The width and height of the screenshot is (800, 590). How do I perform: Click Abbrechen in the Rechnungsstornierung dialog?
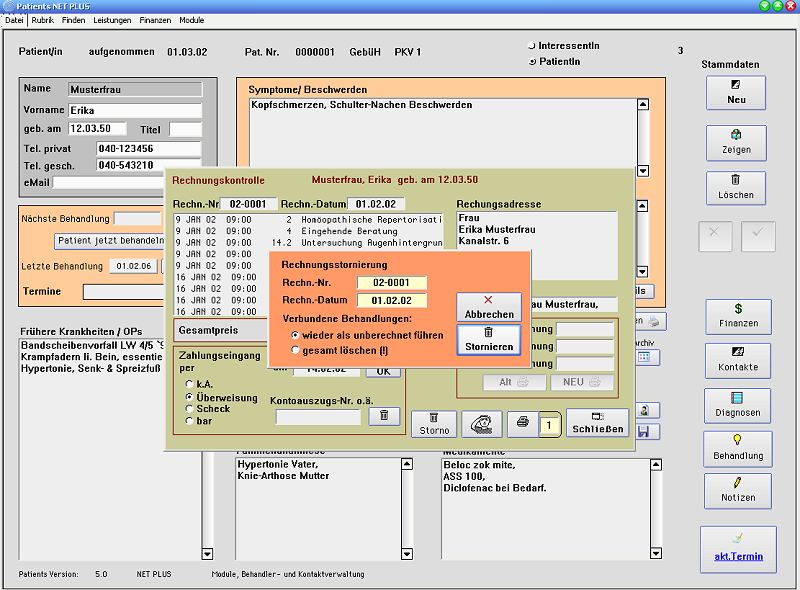(x=489, y=307)
